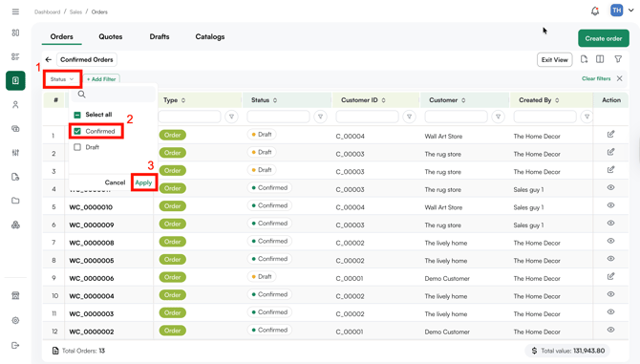The image size is (640, 364).
Task: Open the payments coins icon in sidebar
Action: pos(15,129)
